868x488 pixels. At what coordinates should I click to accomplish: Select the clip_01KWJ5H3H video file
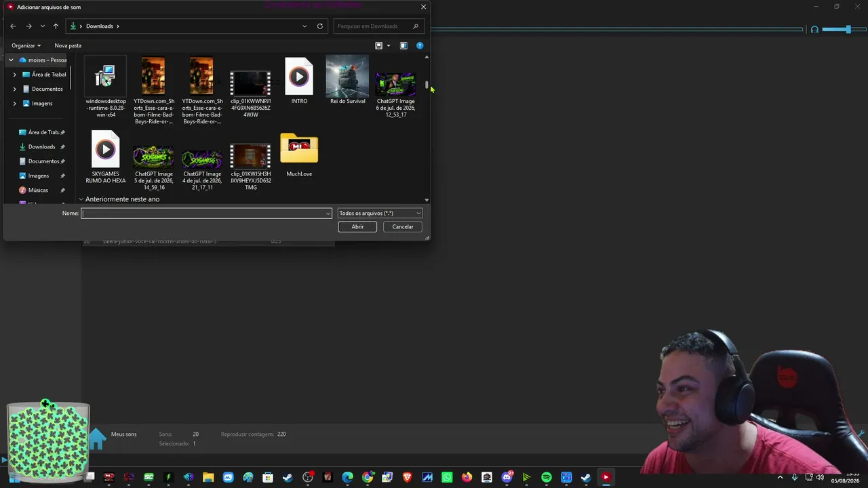pyautogui.click(x=250, y=167)
